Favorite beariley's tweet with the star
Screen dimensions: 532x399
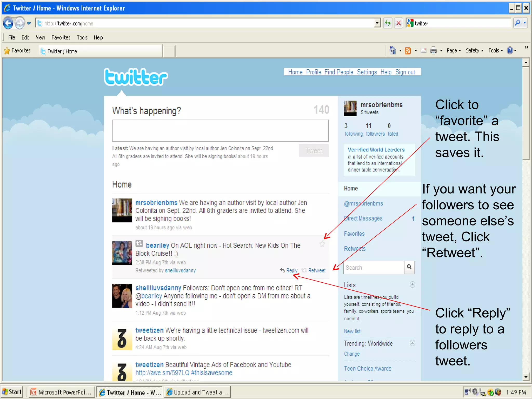[x=322, y=244]
